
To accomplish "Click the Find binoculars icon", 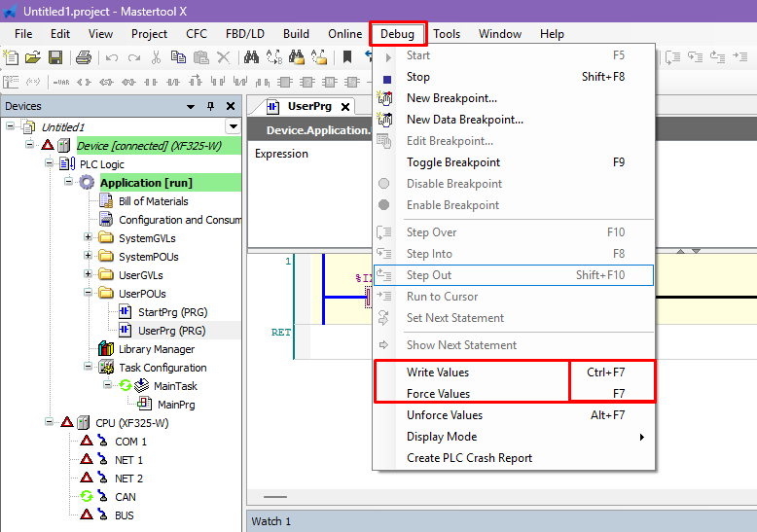I will 250,58.
